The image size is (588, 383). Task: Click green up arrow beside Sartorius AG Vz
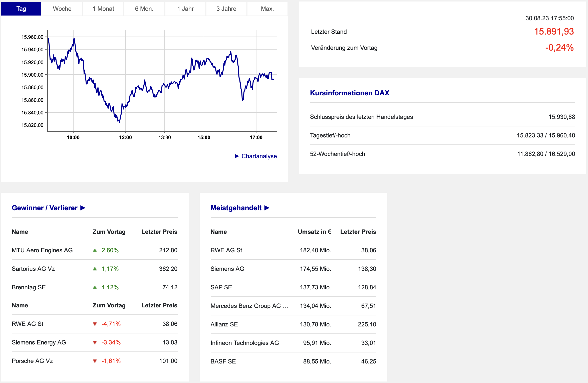click(95, 269)
